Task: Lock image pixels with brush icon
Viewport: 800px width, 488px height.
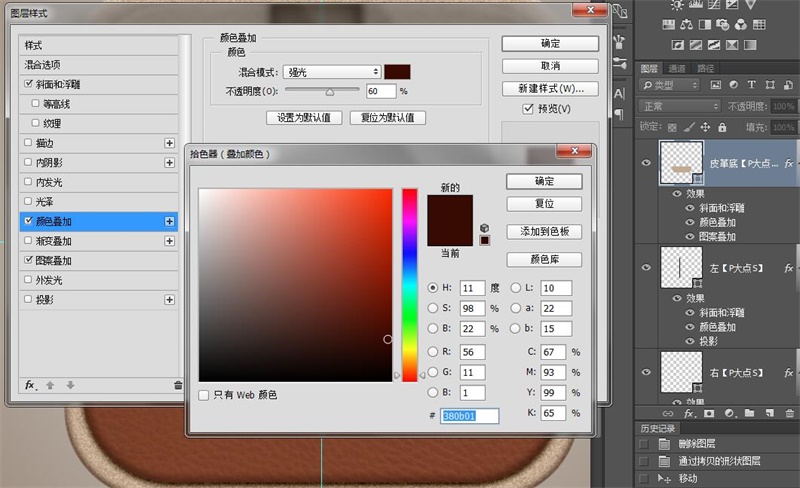Action: point(689,127)
